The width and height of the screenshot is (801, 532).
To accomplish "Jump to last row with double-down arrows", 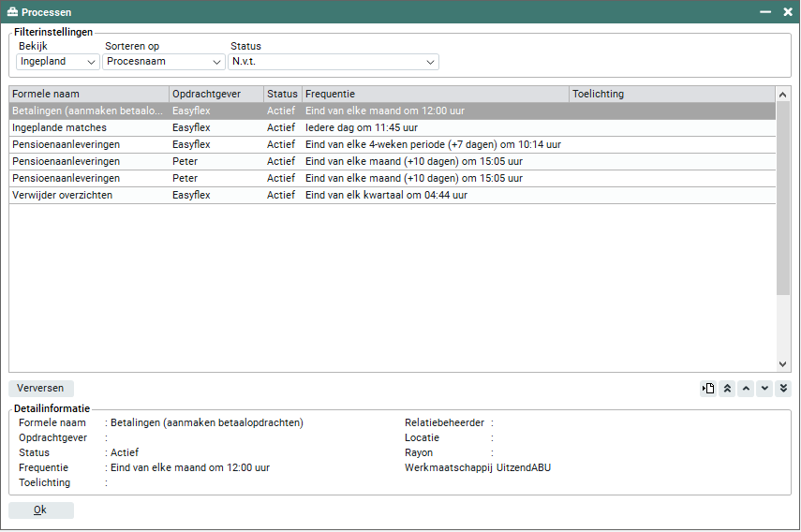I will point(783,389).
